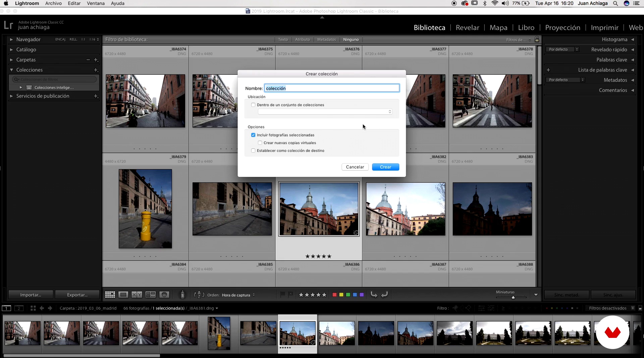Open People face view icon

(164, 295)
